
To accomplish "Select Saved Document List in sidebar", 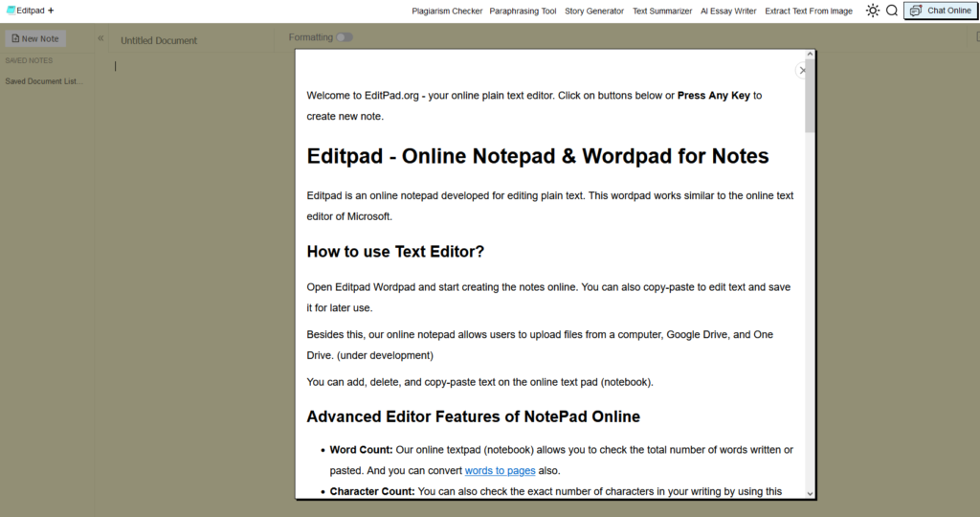I will (44, 81).
